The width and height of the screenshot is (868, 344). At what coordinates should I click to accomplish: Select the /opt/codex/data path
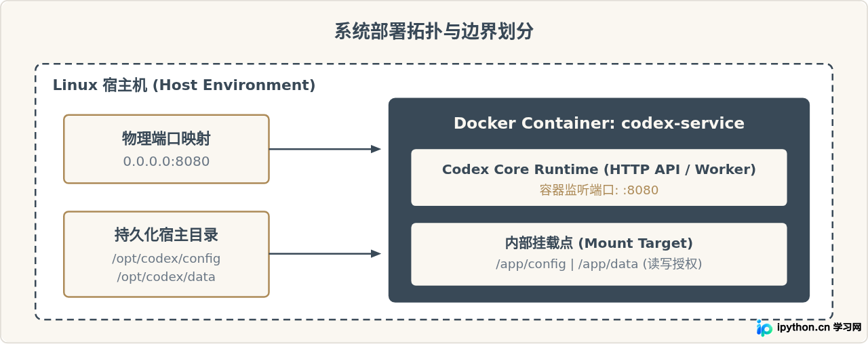[166, 276]
